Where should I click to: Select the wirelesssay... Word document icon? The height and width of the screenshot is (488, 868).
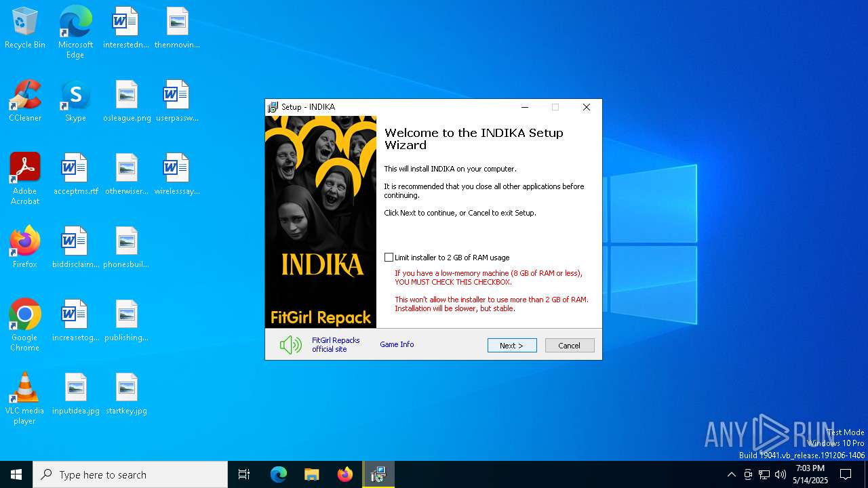[x=177, y=175]
